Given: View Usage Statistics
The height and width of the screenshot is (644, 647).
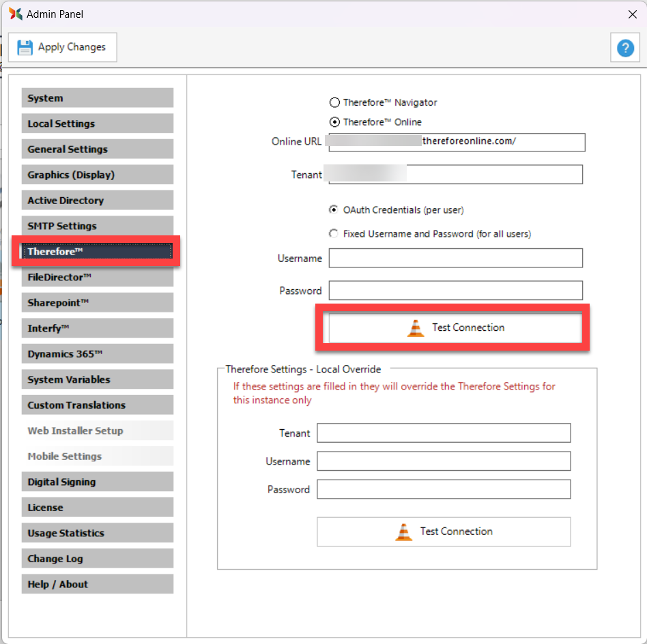Looking at the screenshot, I should (98, 533).
